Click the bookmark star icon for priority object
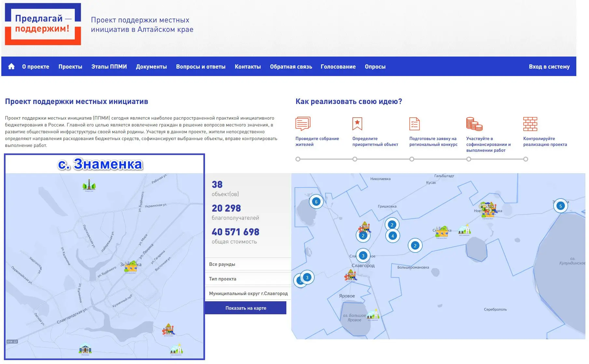Viewport: 589px width, 364px height. click(x=357, y=124)
